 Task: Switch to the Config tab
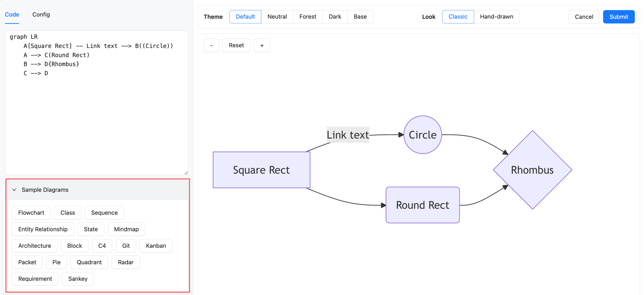[x=41, y=14]
